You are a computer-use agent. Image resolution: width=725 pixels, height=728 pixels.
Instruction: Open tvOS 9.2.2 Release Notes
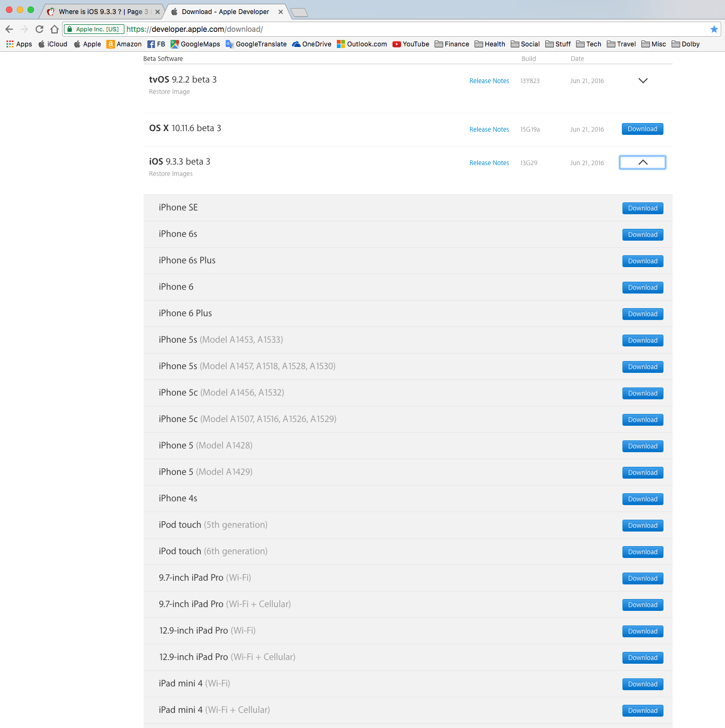(489, 81)
